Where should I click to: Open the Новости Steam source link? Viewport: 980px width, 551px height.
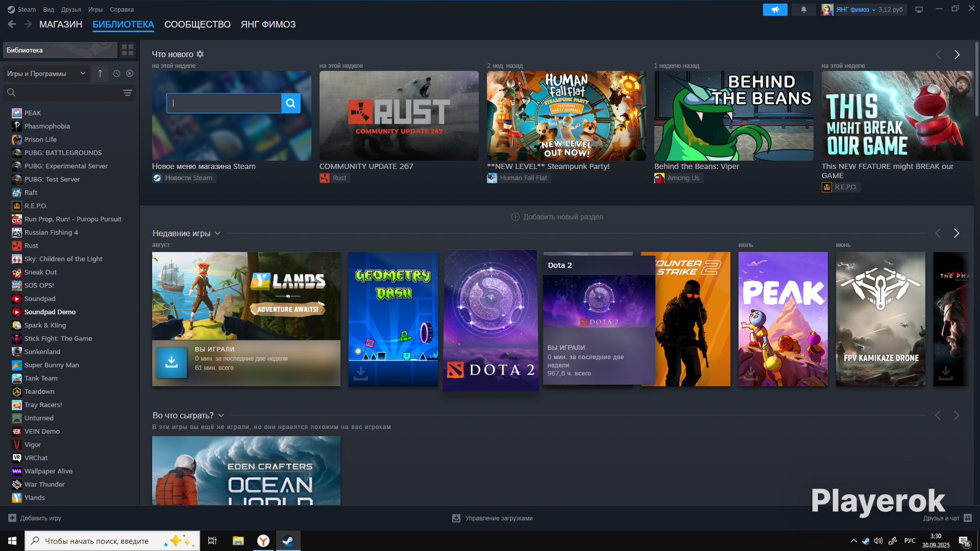183,178
